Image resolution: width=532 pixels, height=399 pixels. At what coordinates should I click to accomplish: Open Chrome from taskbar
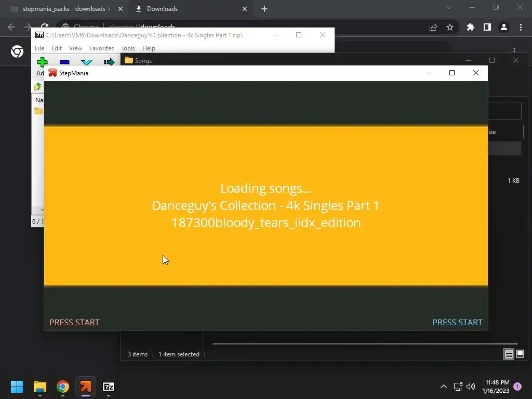pos(63,387)
